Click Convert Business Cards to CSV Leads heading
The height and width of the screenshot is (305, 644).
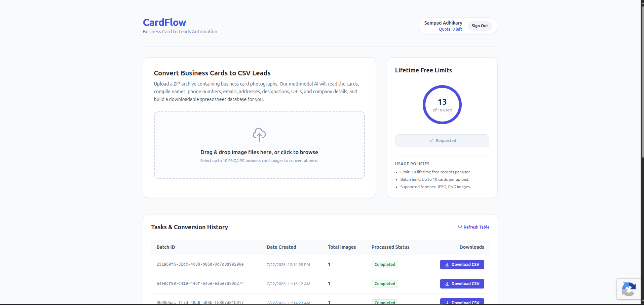tap(212, 73)
